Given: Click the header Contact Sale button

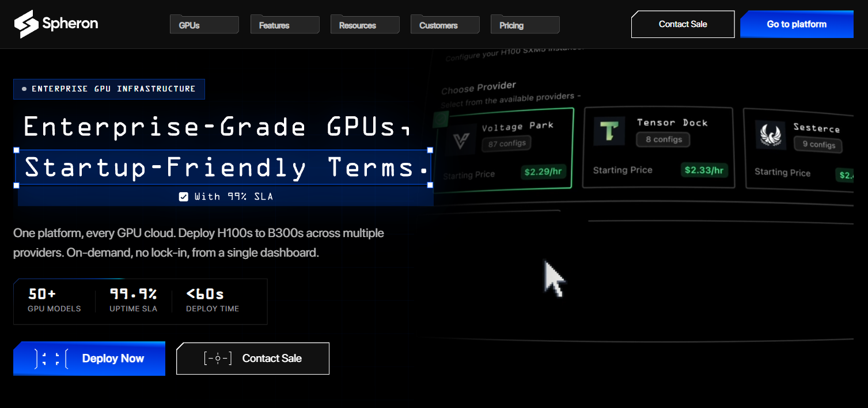Looking at the screenshot, I should tap(683, 24).
